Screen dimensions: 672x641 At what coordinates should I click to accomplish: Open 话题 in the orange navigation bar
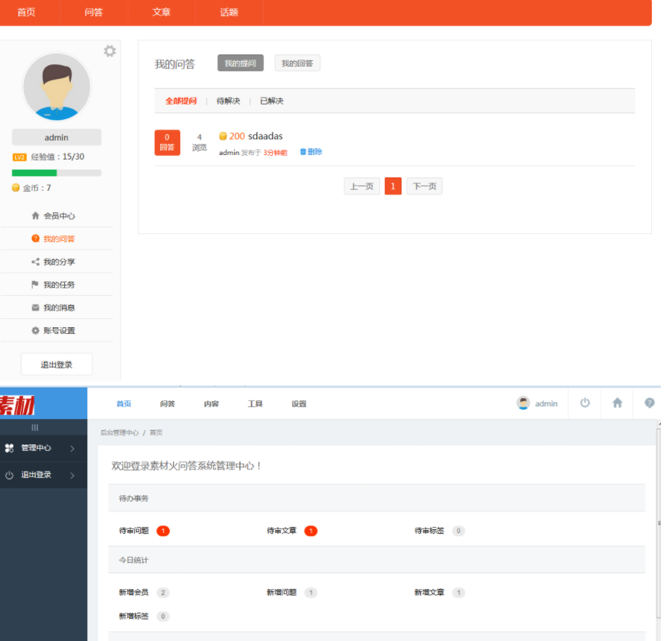(229, 12)
